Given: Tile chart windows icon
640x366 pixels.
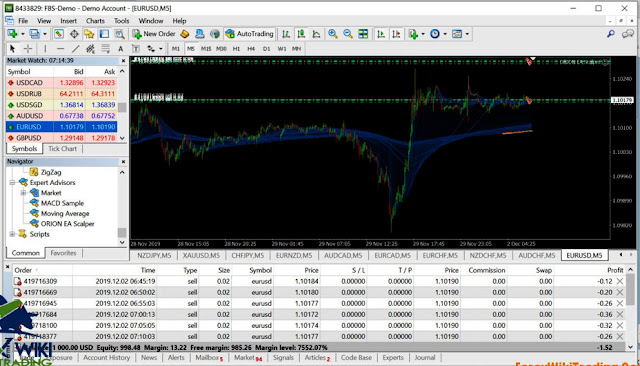Looking at the screenshot, I should coord(363,34).
